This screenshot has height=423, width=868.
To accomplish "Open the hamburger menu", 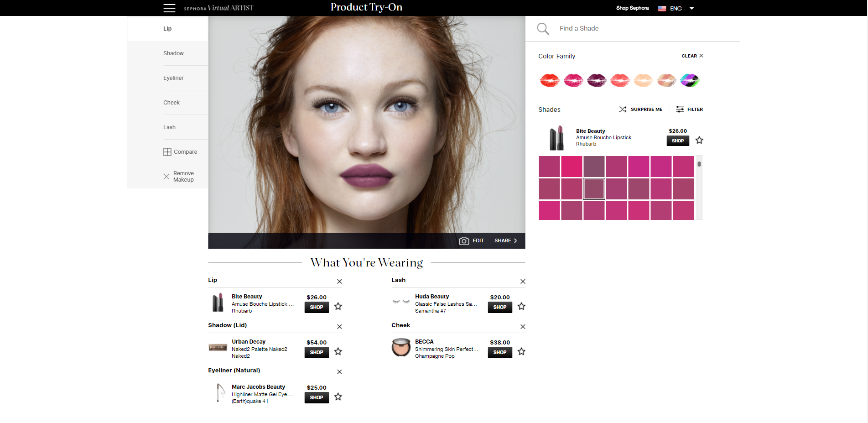I will coord(169,8).
